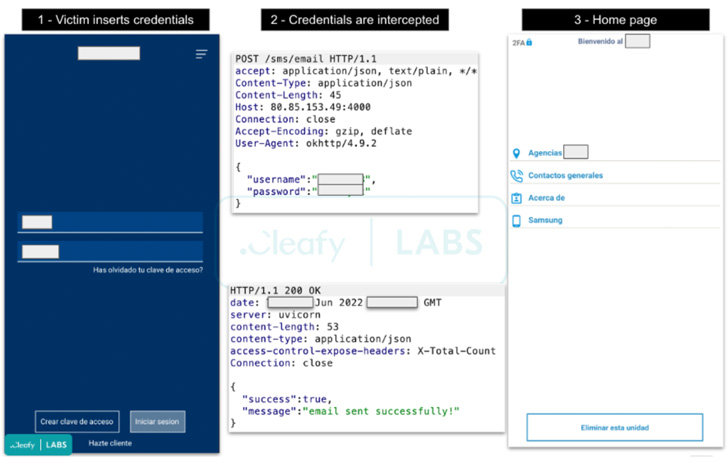Tap the 'Iniciar sesion' button
Screen dimensions: 728x463
pyautogui.click(x=157, y=422)
